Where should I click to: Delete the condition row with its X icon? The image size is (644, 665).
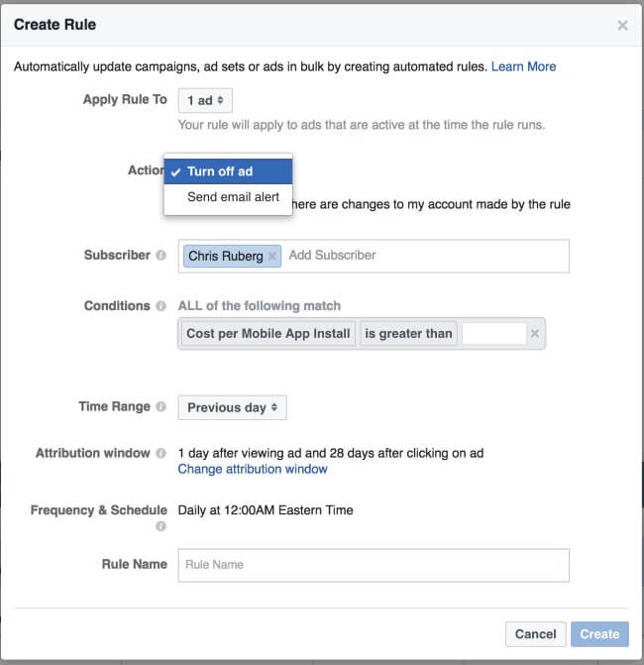(535, 334)
